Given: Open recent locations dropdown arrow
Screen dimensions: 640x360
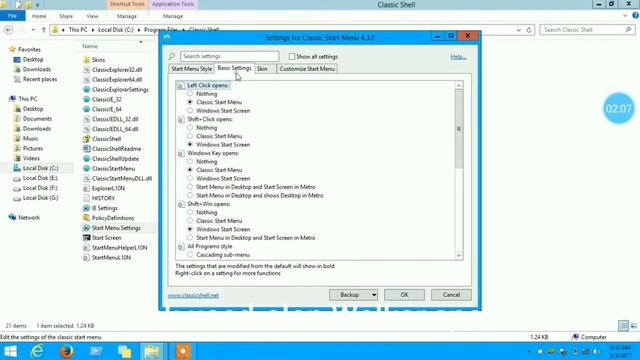Looking at the screenshot, I should point(33,30).
